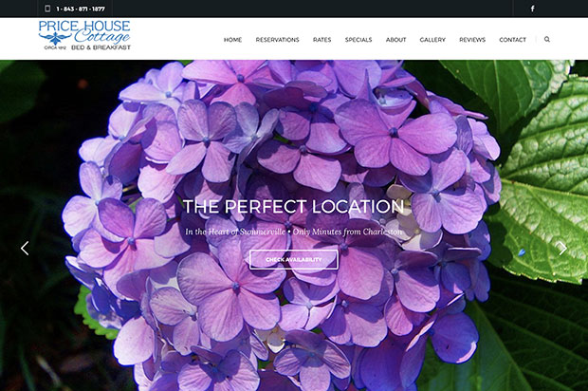Screen dimensions: 588x391
Task: Click the search magnifier icon
Action: point(547,39)
